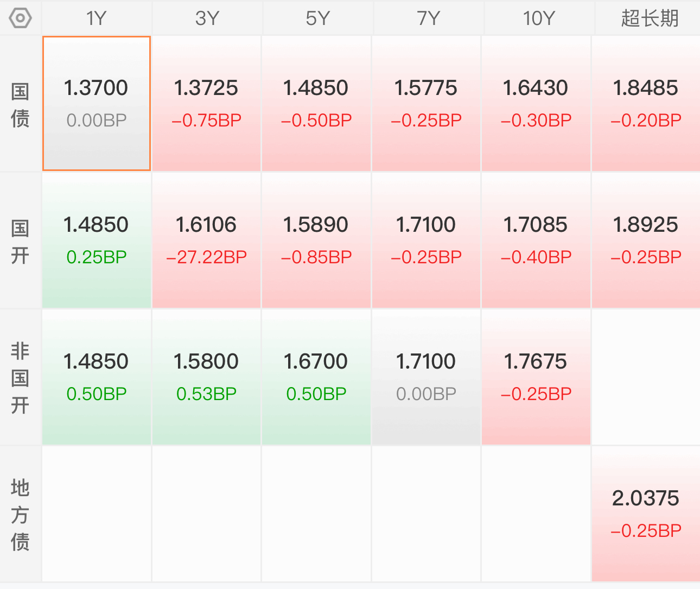Select the 7Y column header
The image size is (700, 589).
click(x=429, y=18)
